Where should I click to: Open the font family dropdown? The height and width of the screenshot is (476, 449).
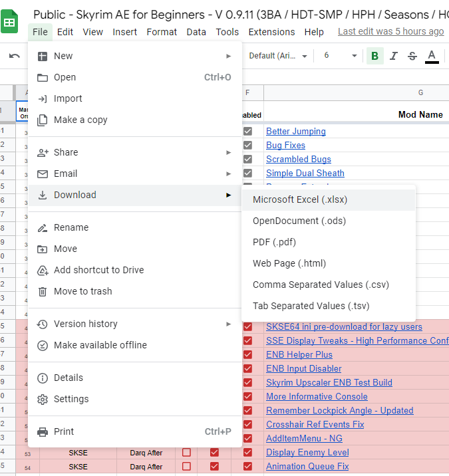(x=277, y=56)
